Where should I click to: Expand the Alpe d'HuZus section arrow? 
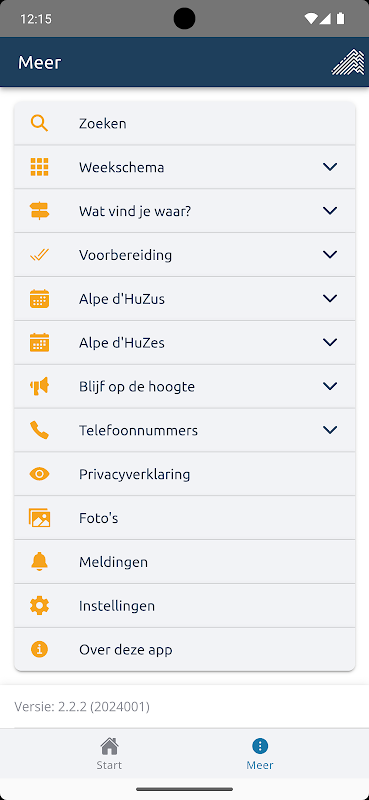[x=330, y=298]
